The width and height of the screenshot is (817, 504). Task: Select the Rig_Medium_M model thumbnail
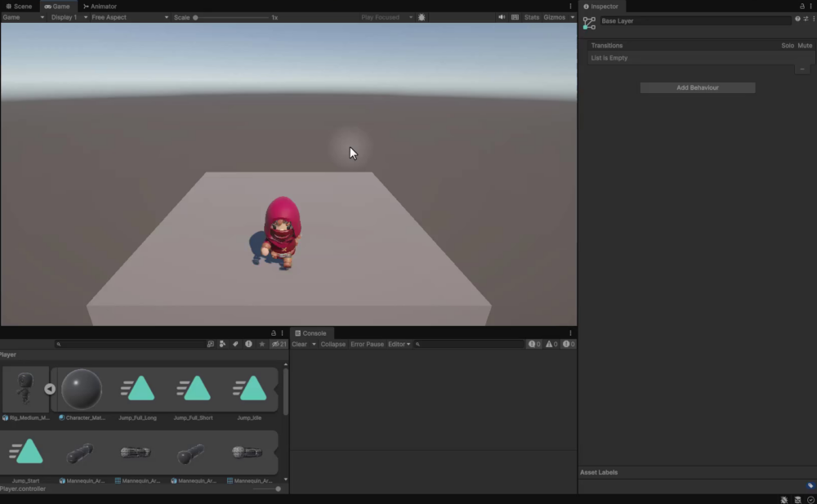point(25,389)
